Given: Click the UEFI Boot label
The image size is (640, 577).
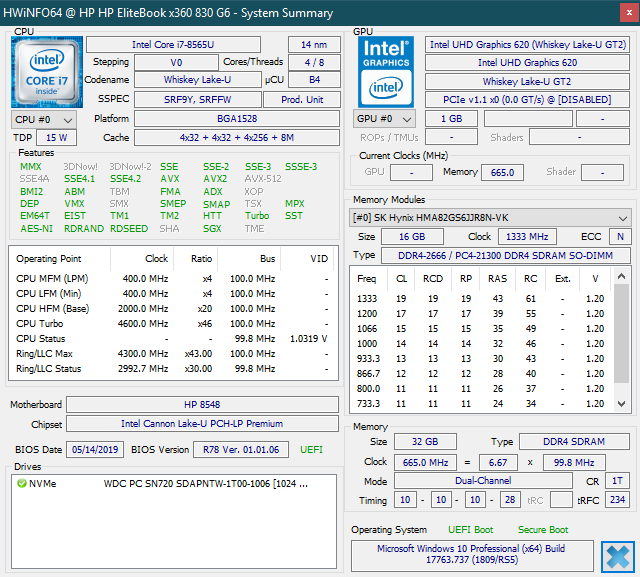Looking at the screenshot, I should (x=469, y=529).
